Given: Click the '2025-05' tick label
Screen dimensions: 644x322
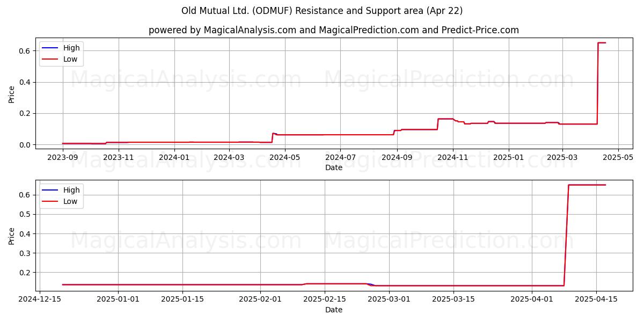Looking at the screenshot, I should [618, 158].
